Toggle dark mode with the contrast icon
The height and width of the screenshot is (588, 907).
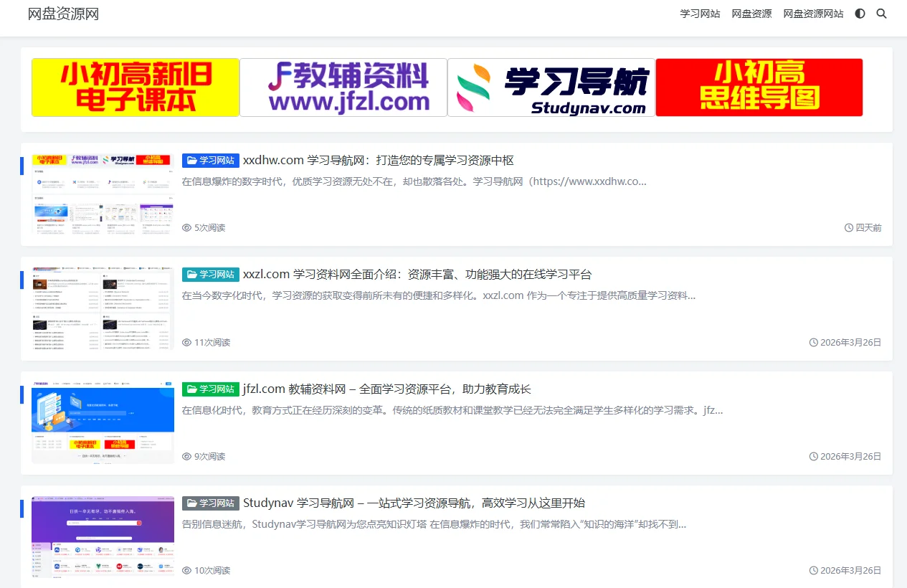pyautogui.click(x=860, y=14)
